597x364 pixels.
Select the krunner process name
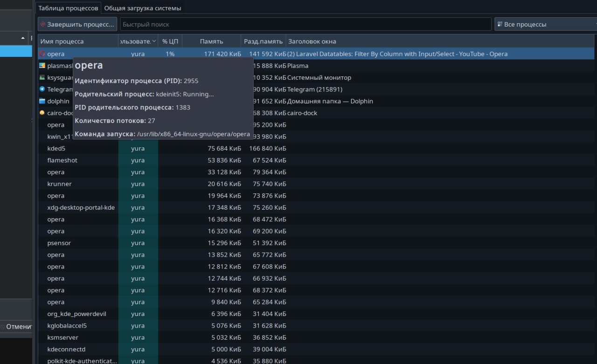click(x=60, y=184)
